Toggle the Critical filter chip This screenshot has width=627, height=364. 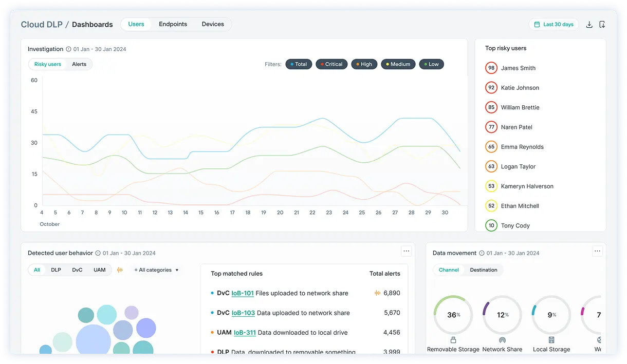(331, 64)
